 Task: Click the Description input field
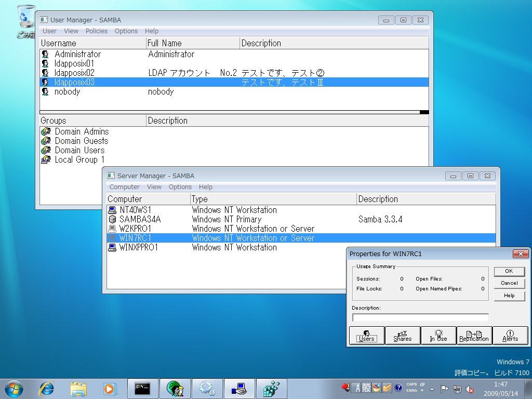click(x=420, y=317)
